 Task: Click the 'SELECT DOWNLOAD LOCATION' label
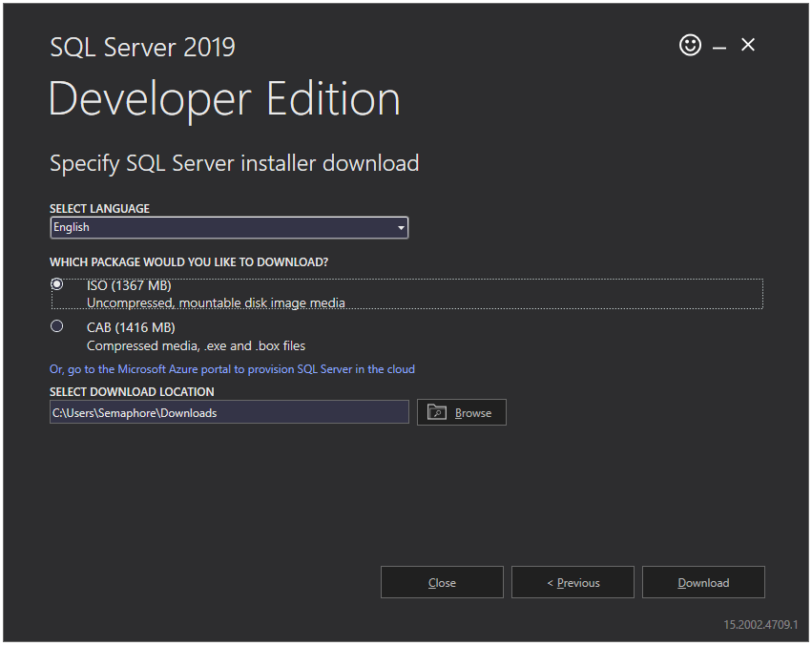[x=132, y=391]
